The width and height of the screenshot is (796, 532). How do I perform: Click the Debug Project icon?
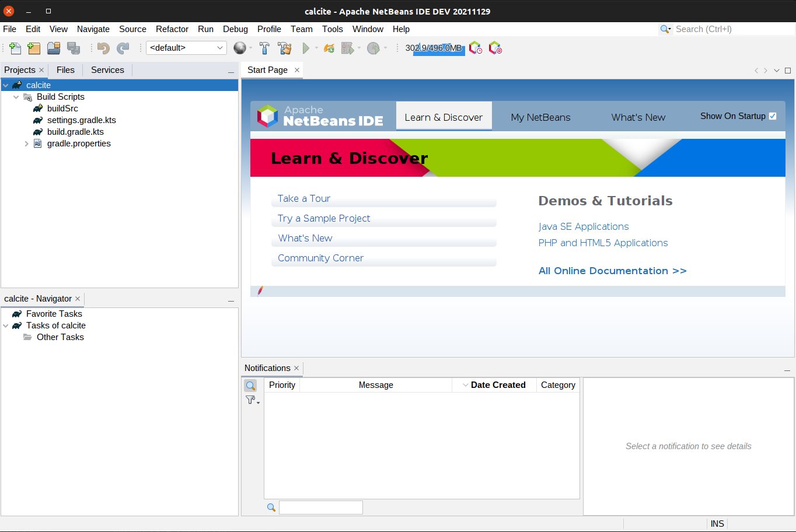pos(348,48)
